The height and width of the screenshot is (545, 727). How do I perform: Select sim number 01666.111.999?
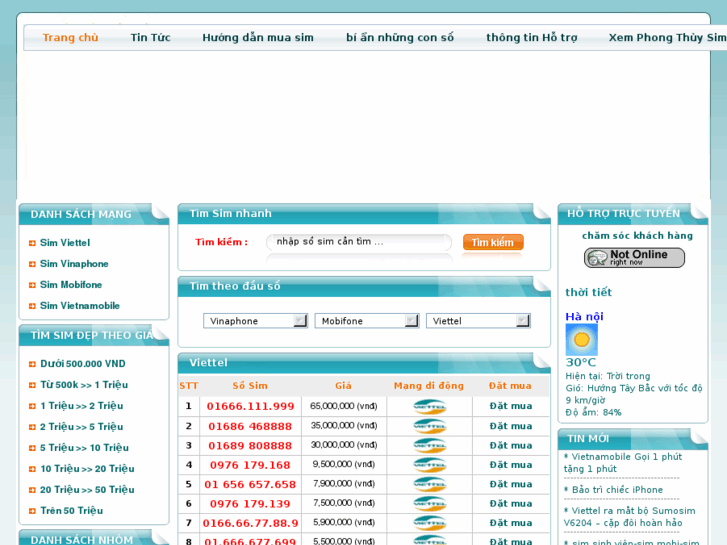click(250, 406)
